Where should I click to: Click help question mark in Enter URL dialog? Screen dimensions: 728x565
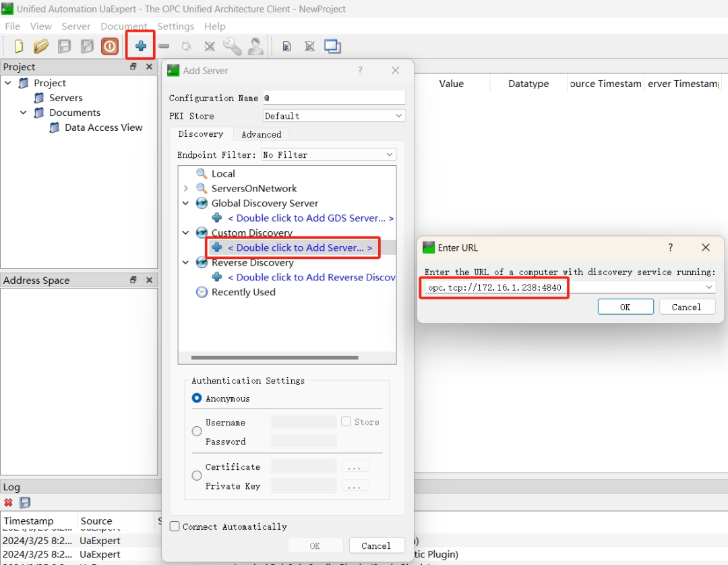coord(670,247)
